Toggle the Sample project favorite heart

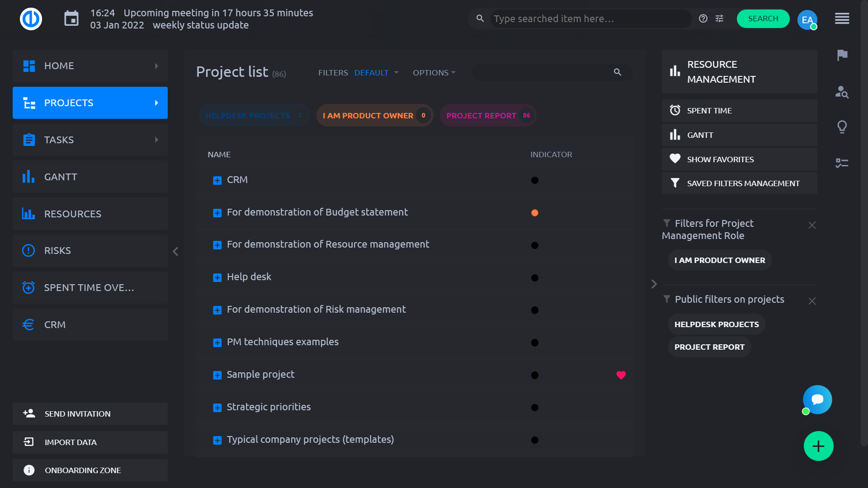(621, 375)
